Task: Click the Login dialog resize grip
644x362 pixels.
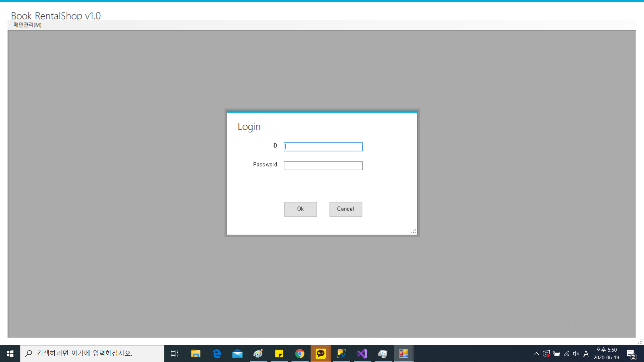Action: coord(414,231)
